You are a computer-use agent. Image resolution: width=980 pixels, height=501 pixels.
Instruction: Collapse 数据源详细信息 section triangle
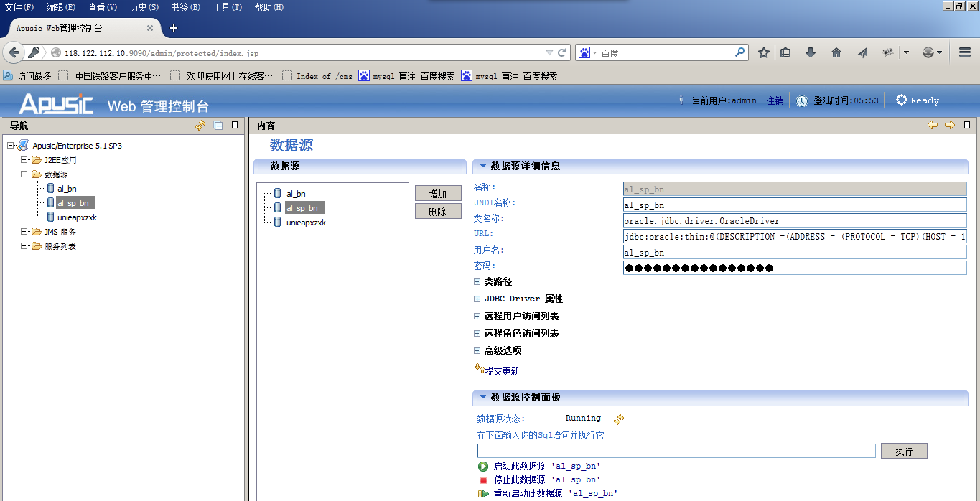pyautogui.click(x=483, y=166)
